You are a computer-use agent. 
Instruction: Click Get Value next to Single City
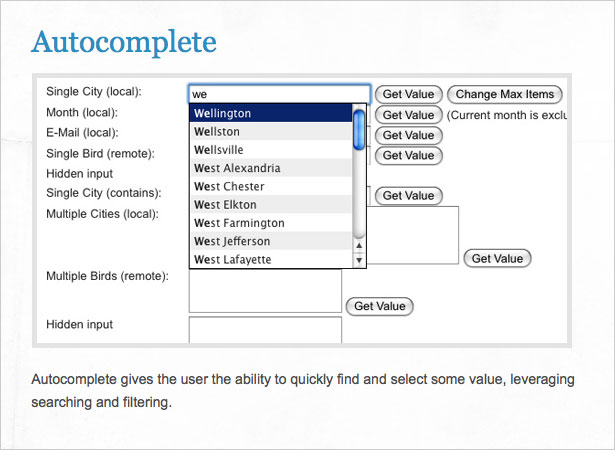pos(409,94)
